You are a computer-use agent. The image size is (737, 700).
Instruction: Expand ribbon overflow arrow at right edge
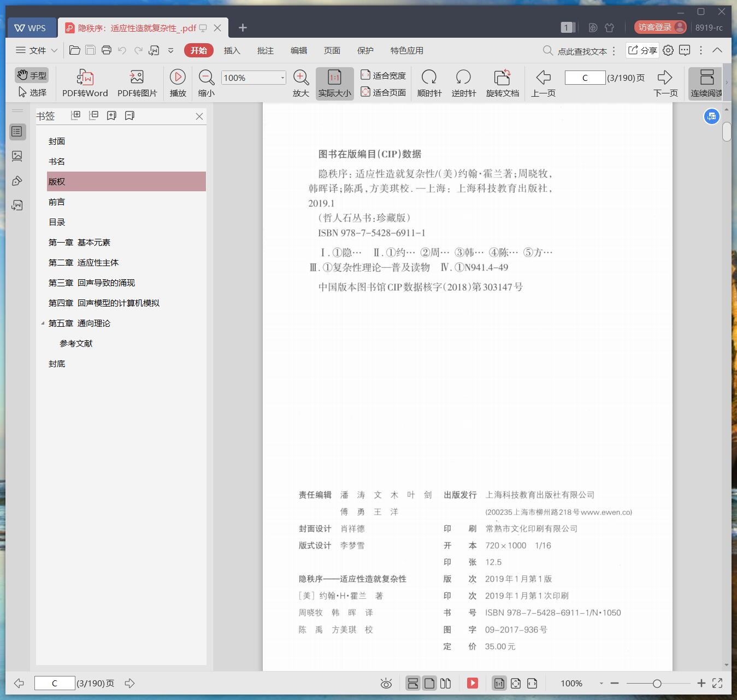click(727, 83)
